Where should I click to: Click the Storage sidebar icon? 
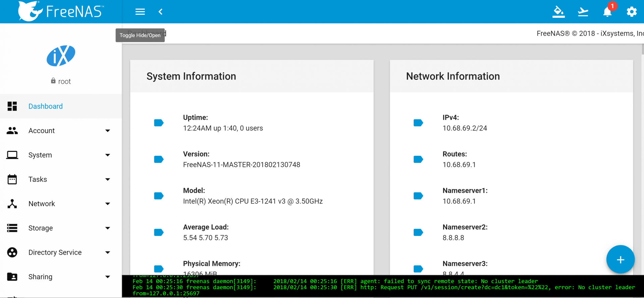[x=12, y=228]
